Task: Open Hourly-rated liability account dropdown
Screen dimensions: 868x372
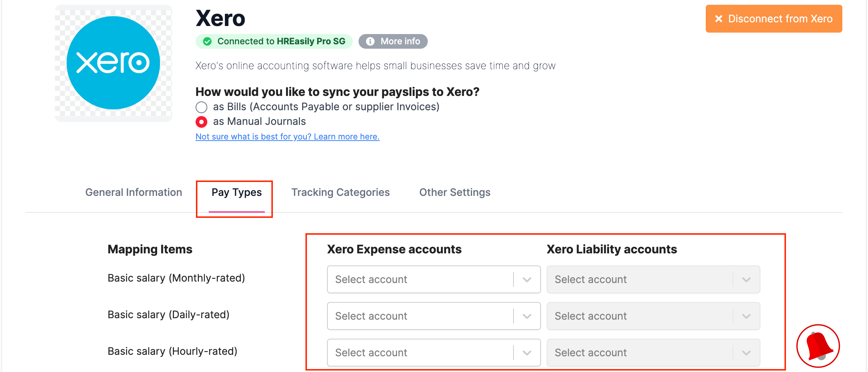Action: (653, 353)
